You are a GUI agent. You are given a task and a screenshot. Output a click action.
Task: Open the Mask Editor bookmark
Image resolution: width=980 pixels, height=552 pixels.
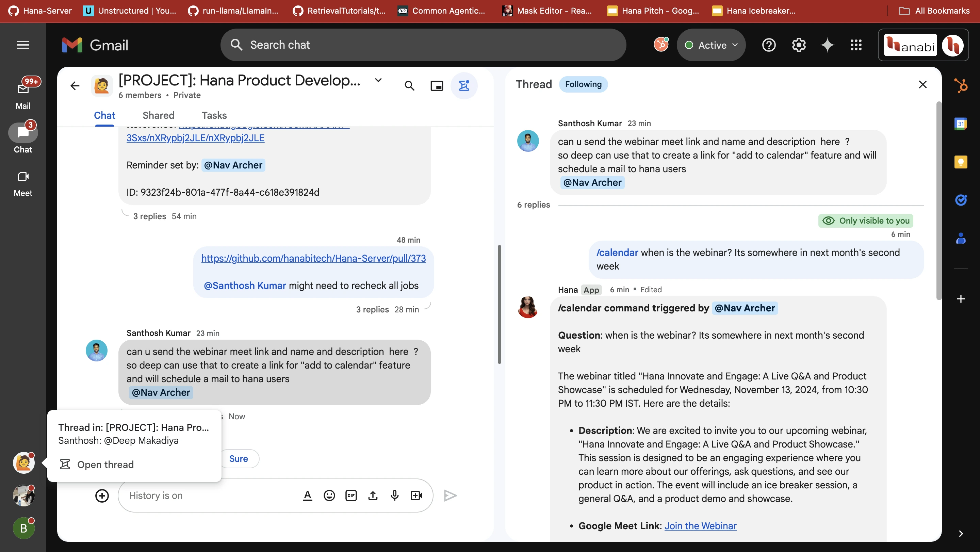(x=547, y=11)
